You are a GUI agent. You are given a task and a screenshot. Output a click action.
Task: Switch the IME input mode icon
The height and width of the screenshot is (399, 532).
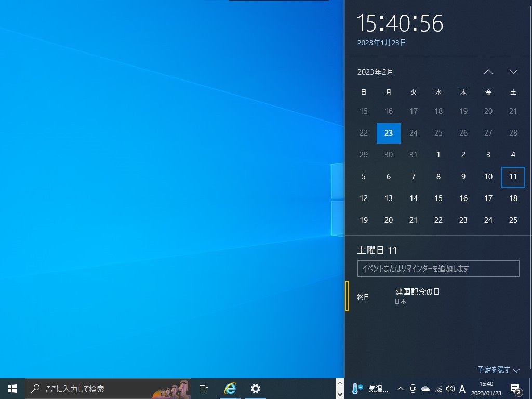462,389
